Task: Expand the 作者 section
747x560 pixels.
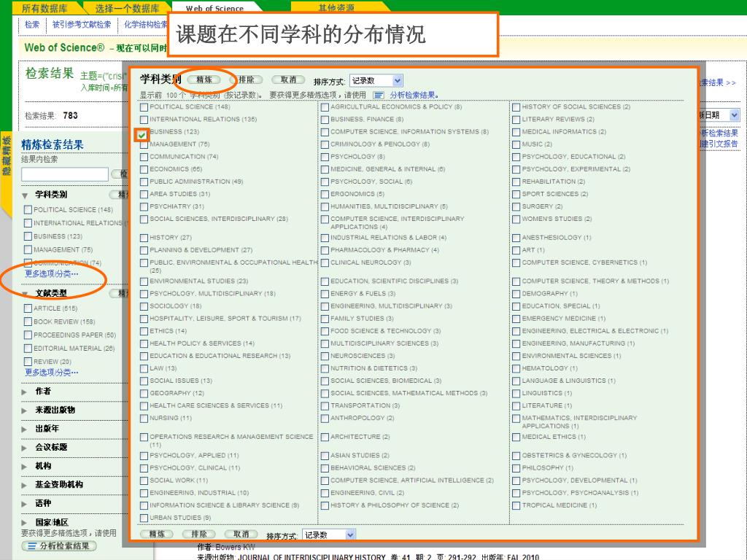Action: pos(24,392)
